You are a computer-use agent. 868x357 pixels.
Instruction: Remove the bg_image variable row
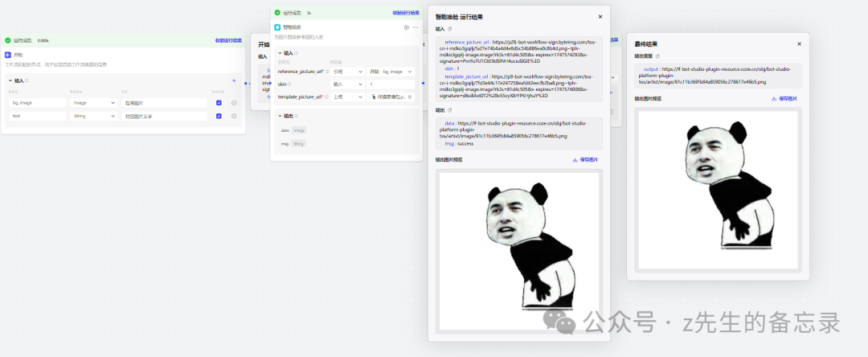(234, 103)
